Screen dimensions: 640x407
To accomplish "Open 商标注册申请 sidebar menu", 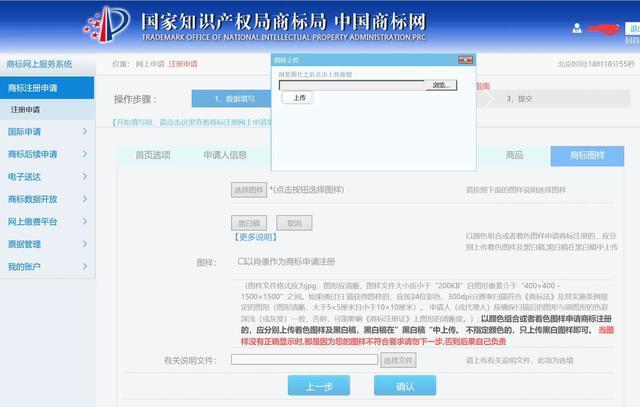I will (x=47, y=88).
